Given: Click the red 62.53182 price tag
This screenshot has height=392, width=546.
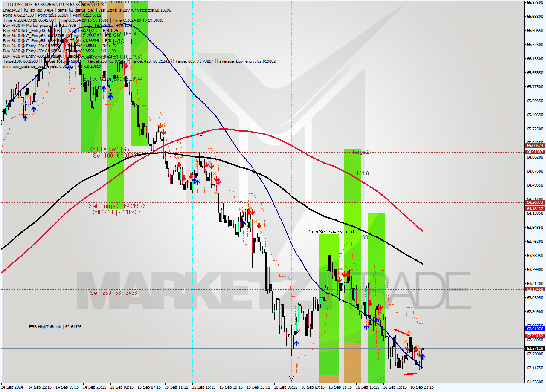Looking at the screenshot, I should (x=534, y=336).
